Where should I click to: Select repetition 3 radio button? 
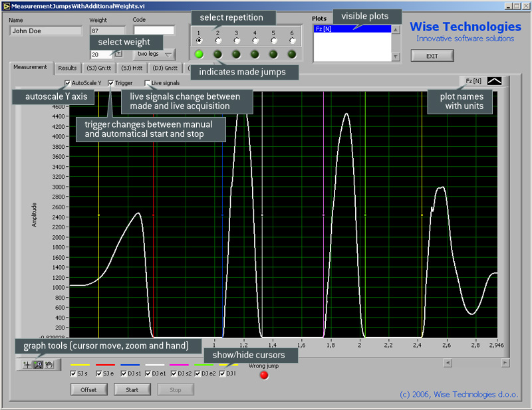click(x=237, y=41)
